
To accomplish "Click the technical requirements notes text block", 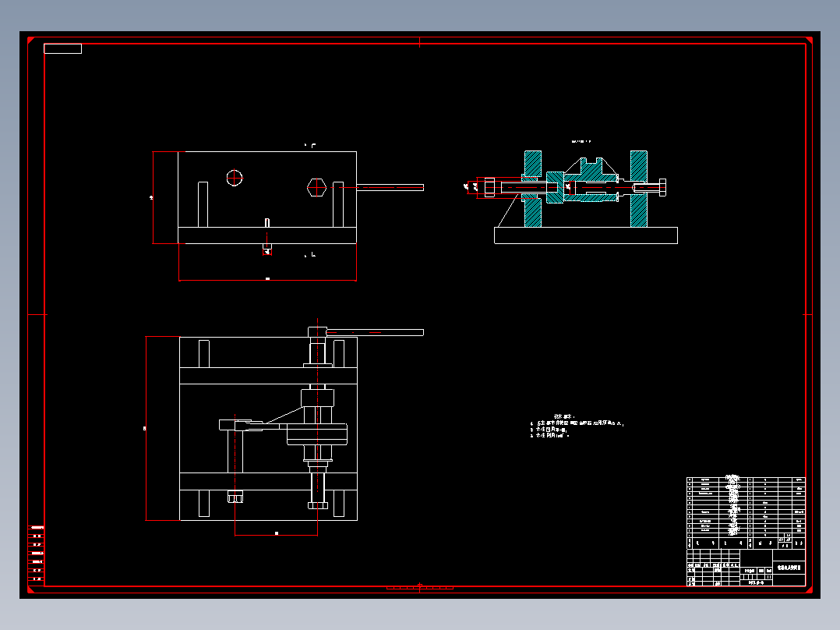I will pos(577,426).
